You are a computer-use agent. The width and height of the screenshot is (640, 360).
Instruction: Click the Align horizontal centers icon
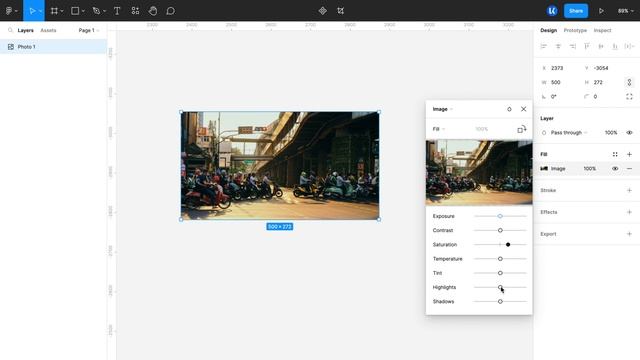558,46
